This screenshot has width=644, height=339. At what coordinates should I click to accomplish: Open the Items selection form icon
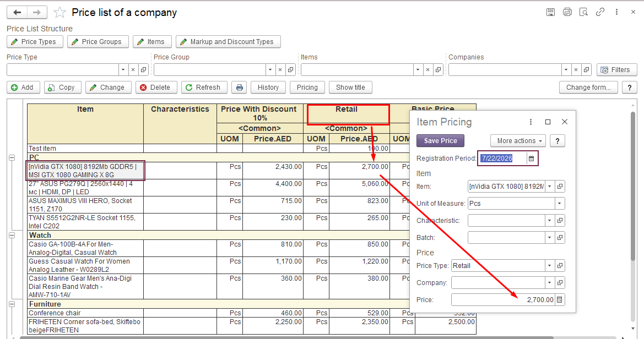point(438,70)
